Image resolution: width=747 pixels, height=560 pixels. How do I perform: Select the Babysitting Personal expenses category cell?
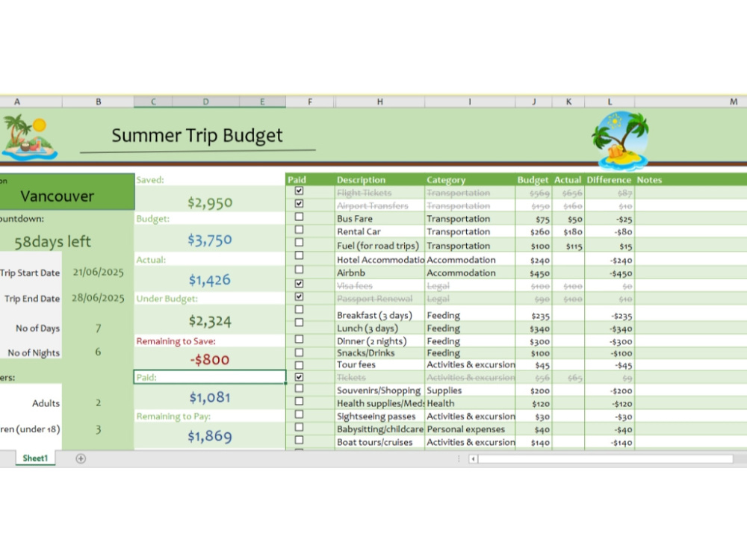coord(470,429)
